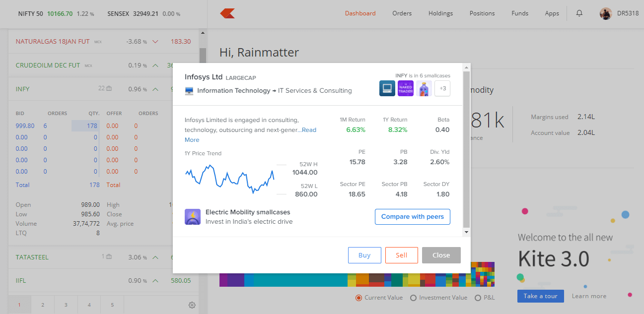Open the computer smallcase thumbnail
The image size is (644, 314).
tap(387, 88)
